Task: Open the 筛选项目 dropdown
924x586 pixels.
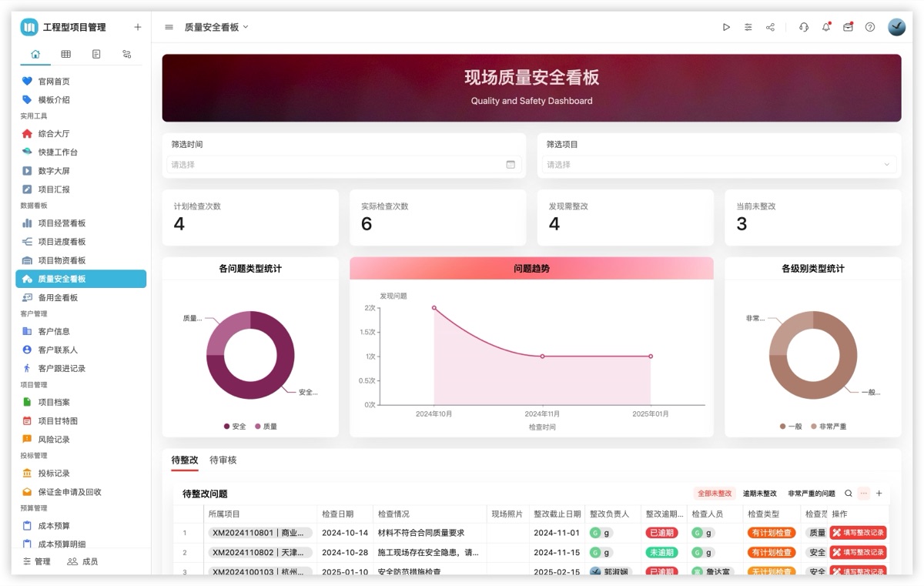Action: click(x=719, y=164)
